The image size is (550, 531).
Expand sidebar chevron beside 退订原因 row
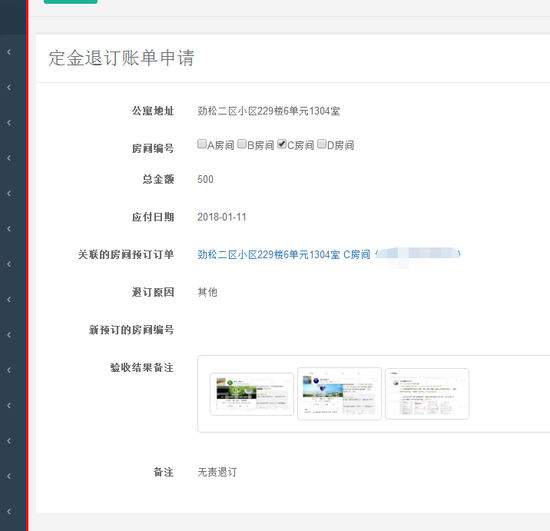click(9, 299)
